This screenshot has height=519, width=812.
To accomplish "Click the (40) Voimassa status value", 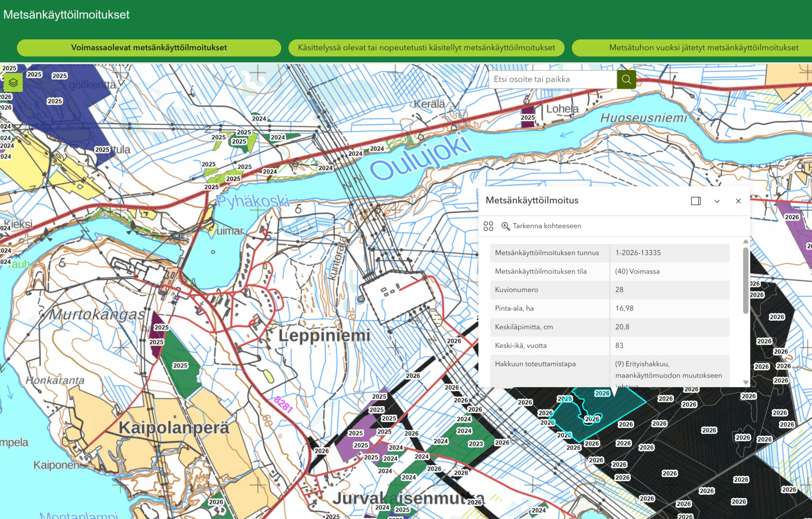I will coord(637,271).
